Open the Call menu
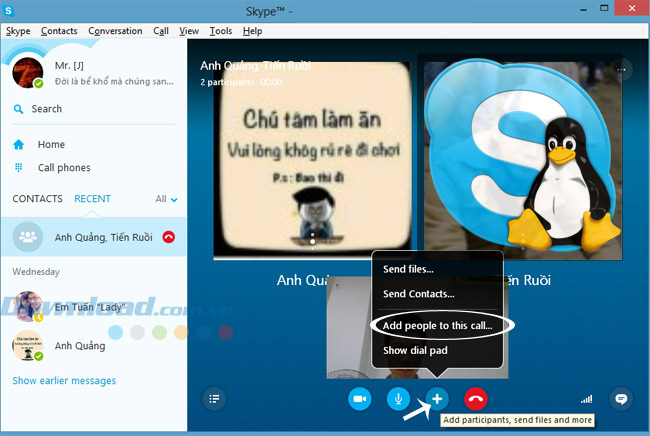The width and height of the screenshot is (650, 436). point(161,31)
